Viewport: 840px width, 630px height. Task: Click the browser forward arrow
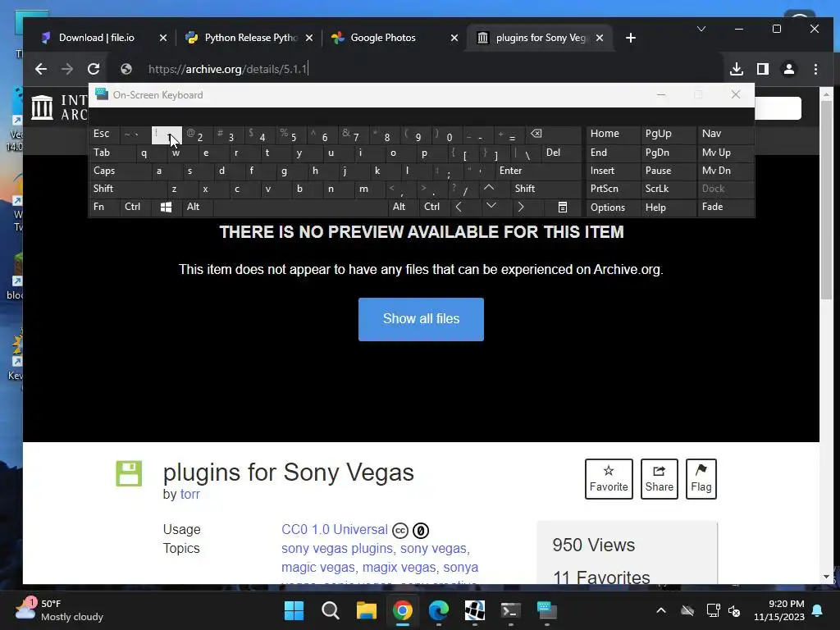pyautogui.click(x=67, y=69)
